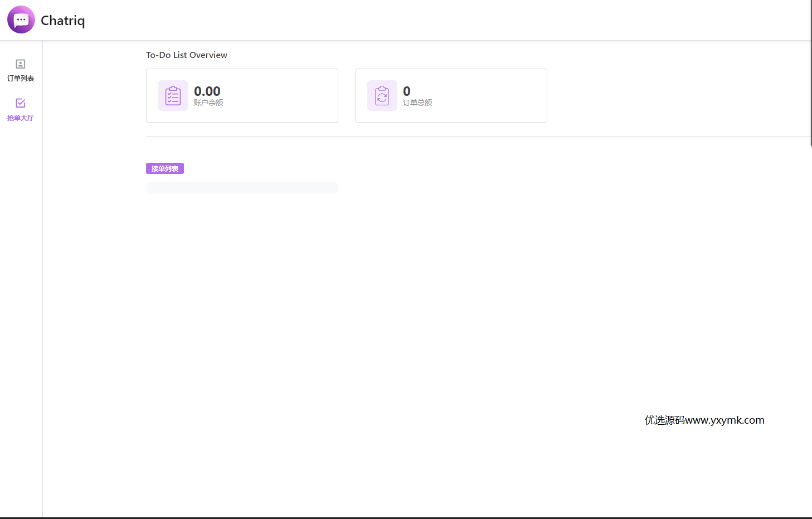The width and height of the screenshot is (812, 519).
Task: Click the 0.00 balance amount
Action: 207,91
